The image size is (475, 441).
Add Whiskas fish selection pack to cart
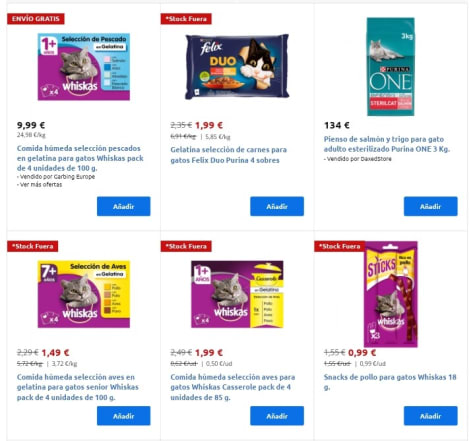coord(124,206)
